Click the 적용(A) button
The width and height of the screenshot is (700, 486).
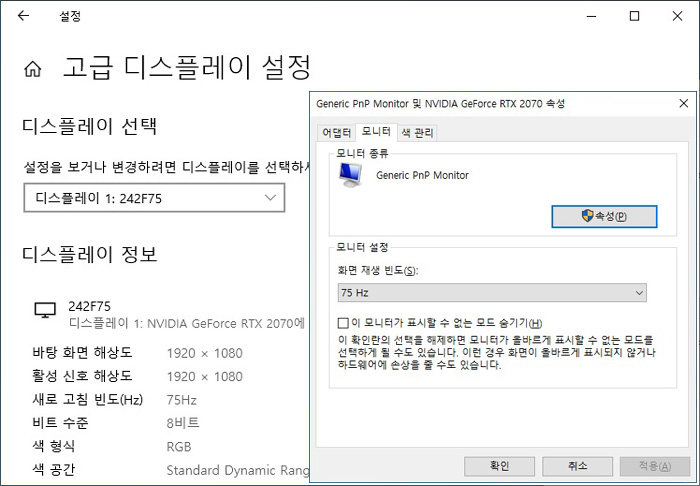[x=654, y=466]
